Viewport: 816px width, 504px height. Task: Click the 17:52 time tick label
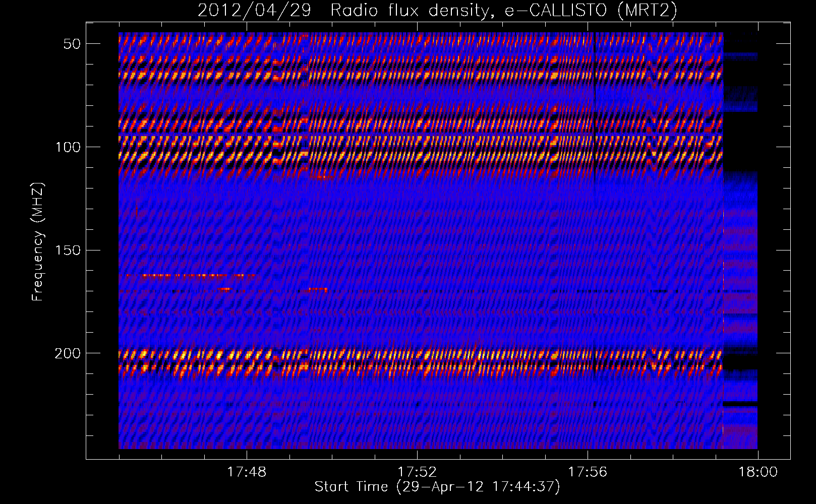click(x=417, y=472)
